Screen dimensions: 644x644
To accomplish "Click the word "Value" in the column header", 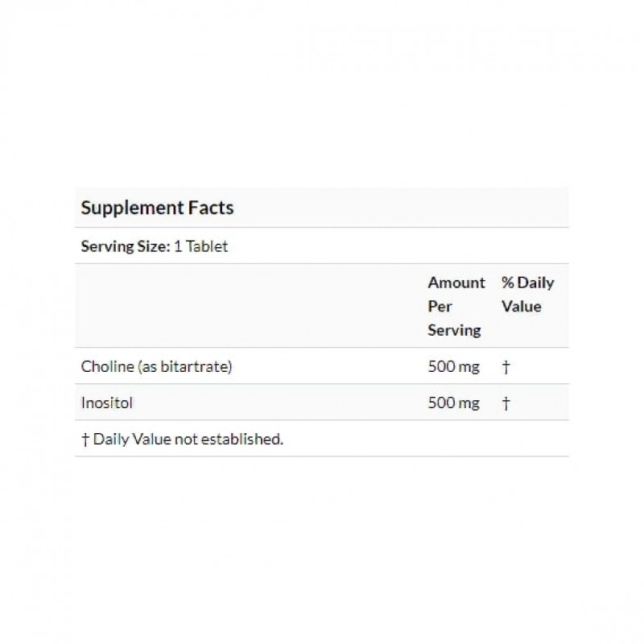I will pos(522,307).
